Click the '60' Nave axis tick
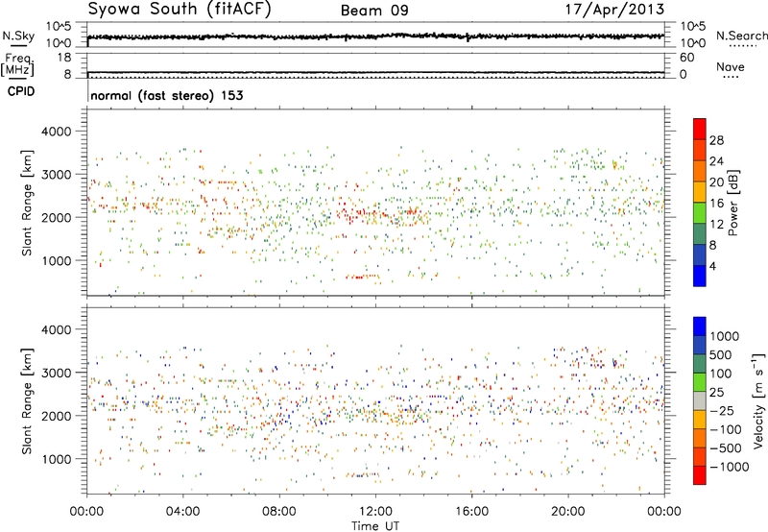The height and width of the screenshot is (532, 768). (687, 58)
